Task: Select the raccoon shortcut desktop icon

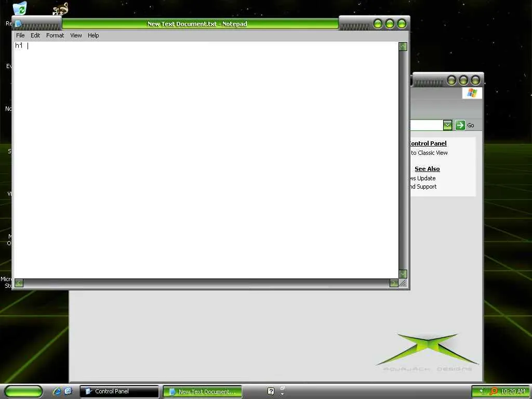Action: pyautogui.click(x=60, y=9)
